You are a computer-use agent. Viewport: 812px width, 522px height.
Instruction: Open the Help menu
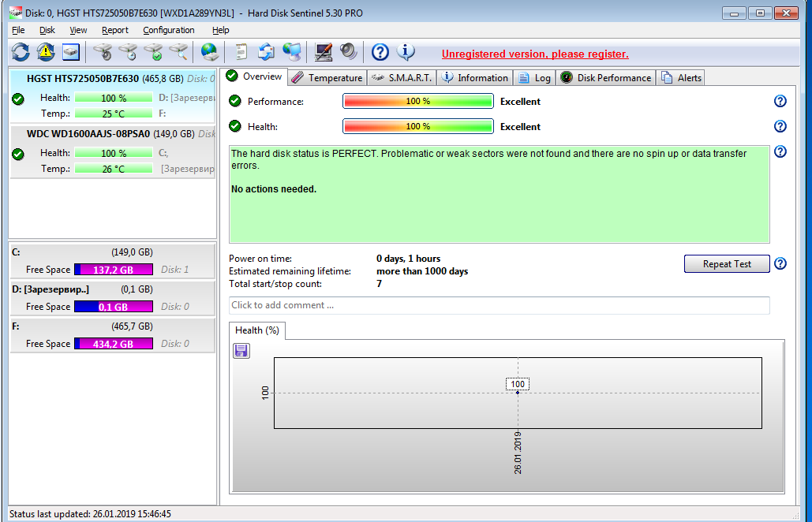[221, 30]
